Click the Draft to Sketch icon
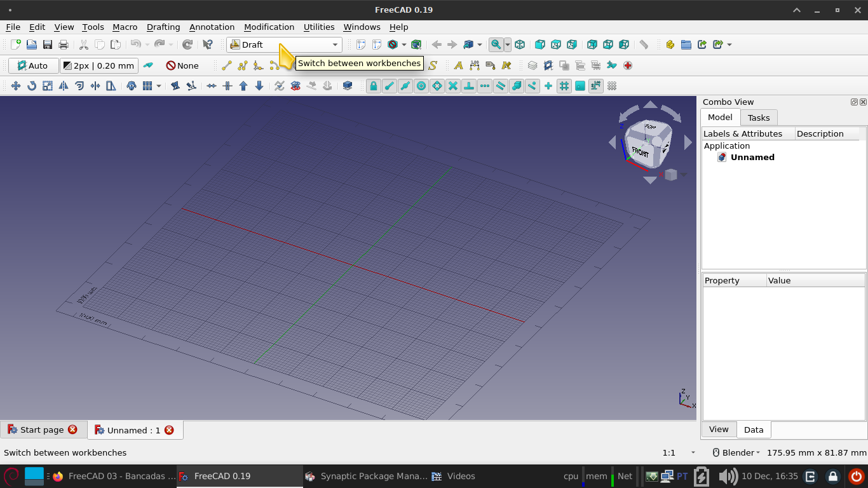This screenshot has height=488, width=868. pyautogui.click(x=295, y=86)
